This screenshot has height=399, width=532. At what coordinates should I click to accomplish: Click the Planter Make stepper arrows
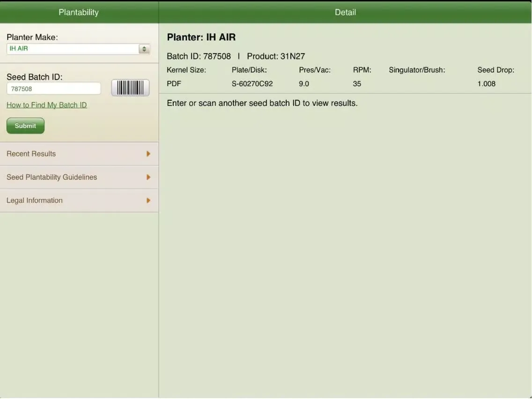point(144,49)
